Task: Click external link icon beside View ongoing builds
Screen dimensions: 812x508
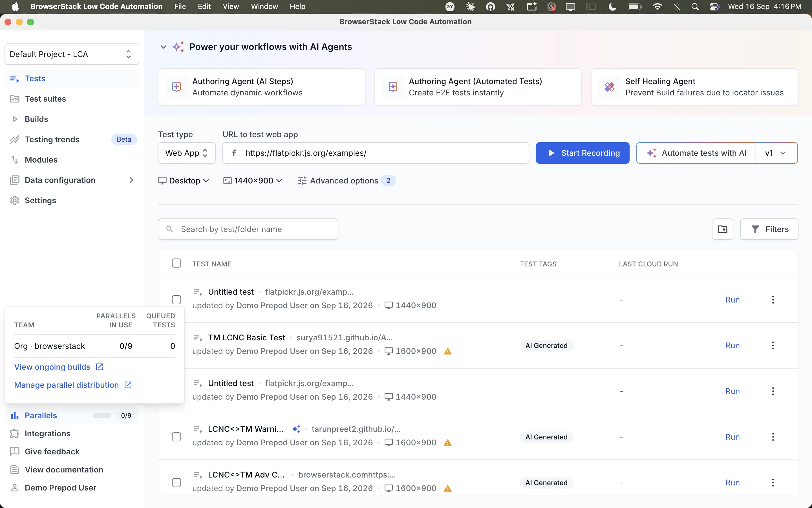Action: tap(100, 367)
